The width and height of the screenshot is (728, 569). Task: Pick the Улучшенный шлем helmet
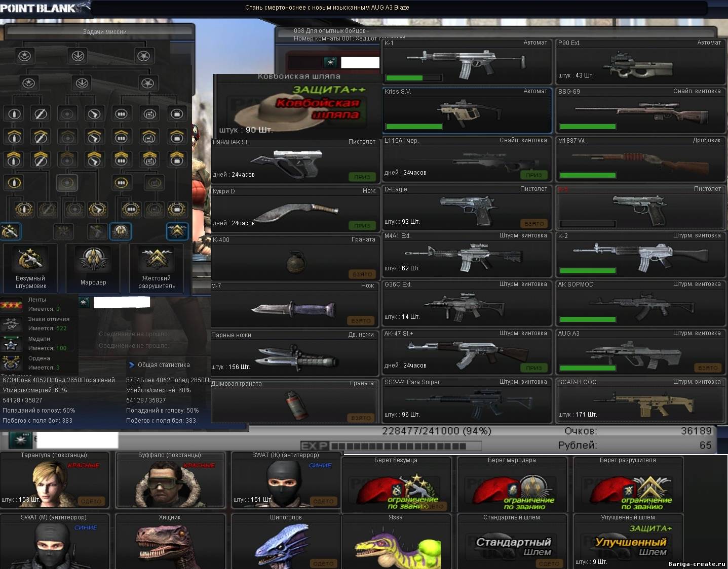pos(628,541)
